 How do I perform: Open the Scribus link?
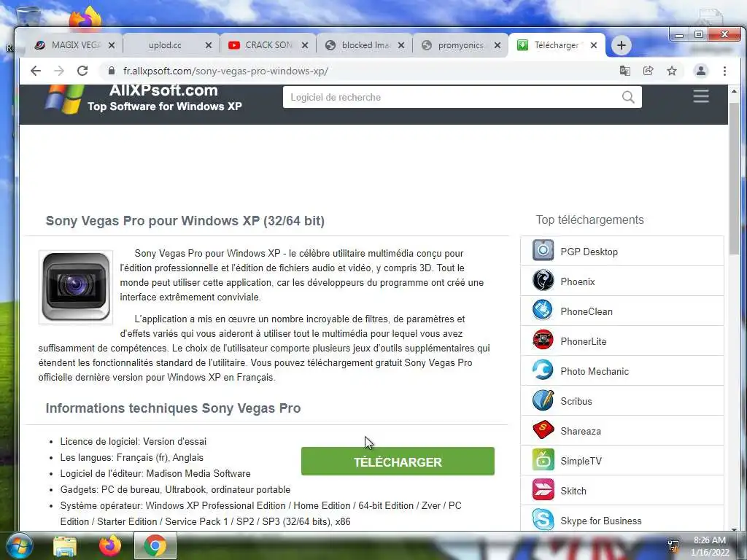(x=576, y=402)
